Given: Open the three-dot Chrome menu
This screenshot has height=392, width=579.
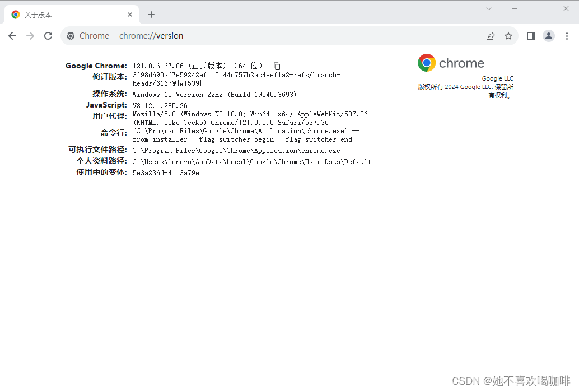Looking at the screenshot, I should 567,36.
